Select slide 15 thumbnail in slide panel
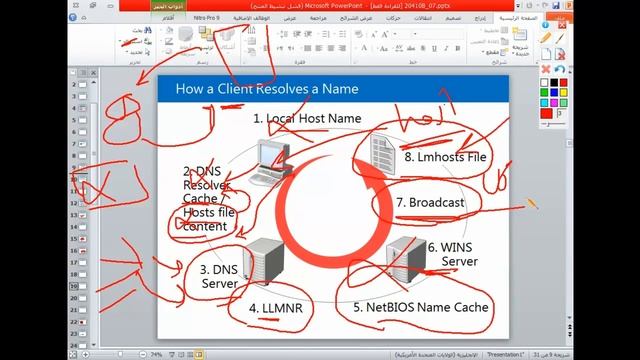Viewport: 640px width, 360px height. (x=82, y=239)
